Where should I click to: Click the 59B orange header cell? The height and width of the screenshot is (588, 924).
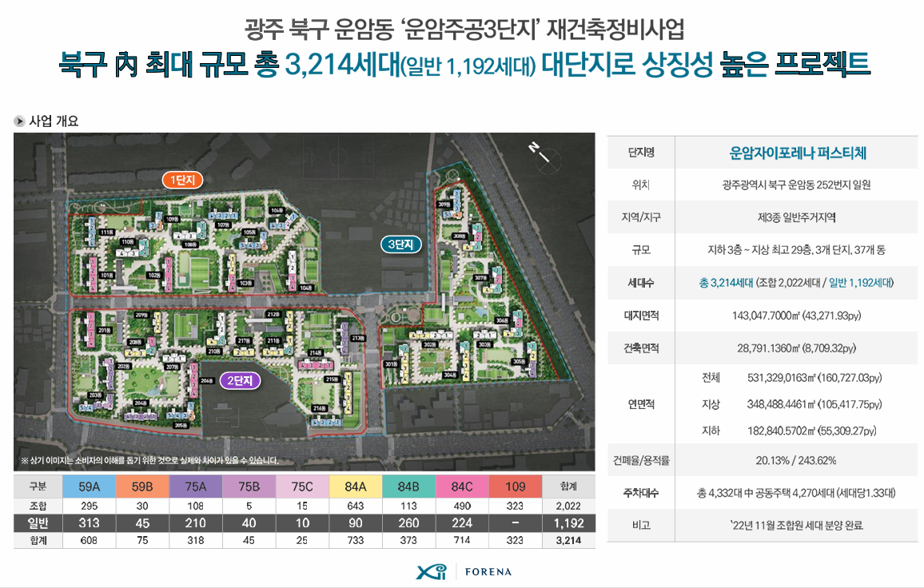coord(142,487)
